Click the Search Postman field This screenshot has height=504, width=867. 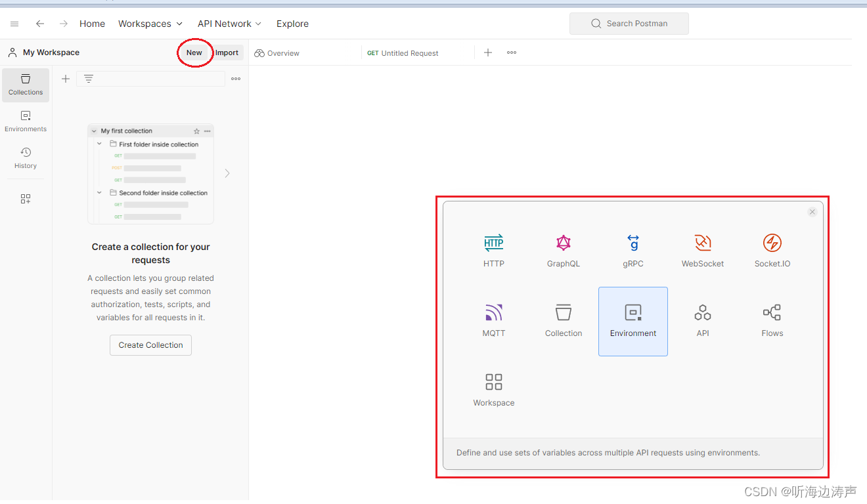[x=629, y=24]
